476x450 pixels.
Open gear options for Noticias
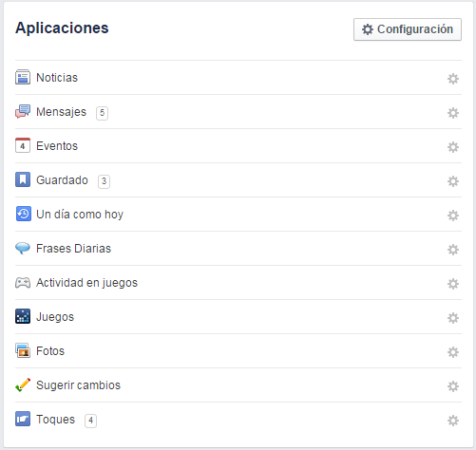(x=453, y=79)
